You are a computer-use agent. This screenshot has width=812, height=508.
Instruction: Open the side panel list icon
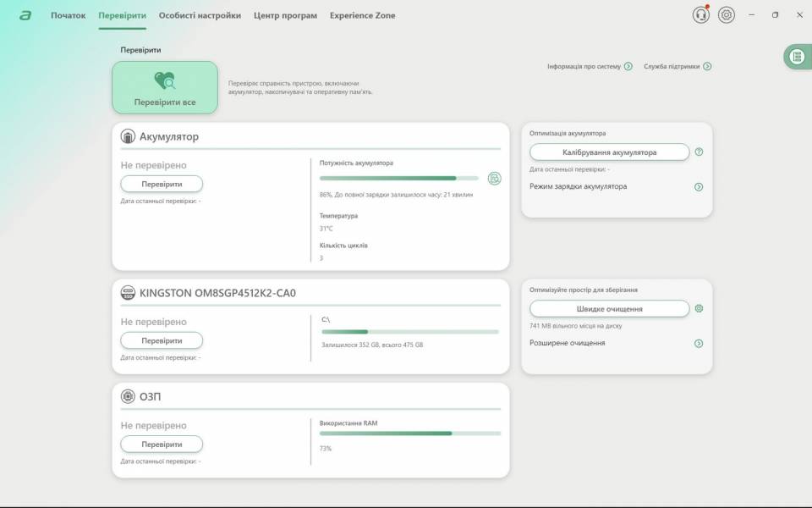[797, 57]
